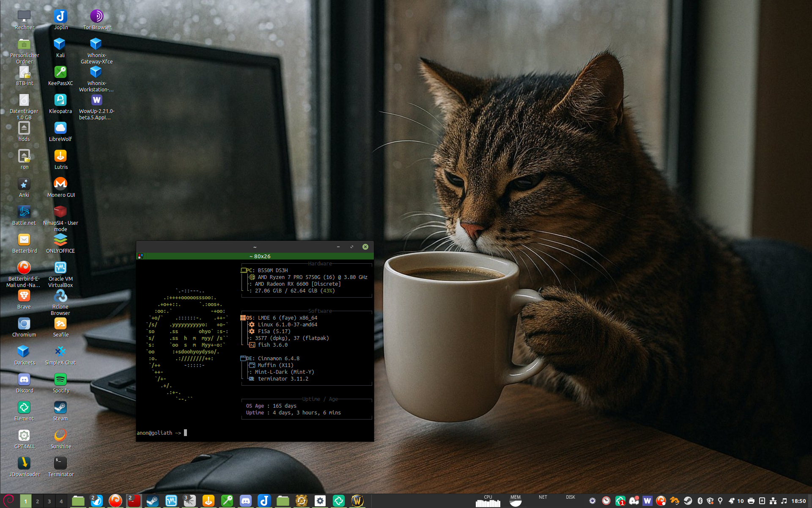Viewport: 812px width, 508px height.
Task: Open the sound music-note applet
Action: coord(784,501)
